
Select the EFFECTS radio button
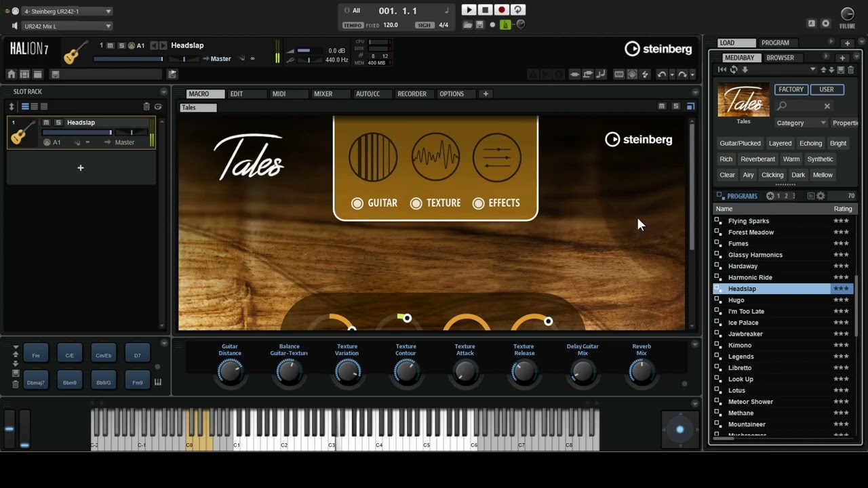coord(479,203)
